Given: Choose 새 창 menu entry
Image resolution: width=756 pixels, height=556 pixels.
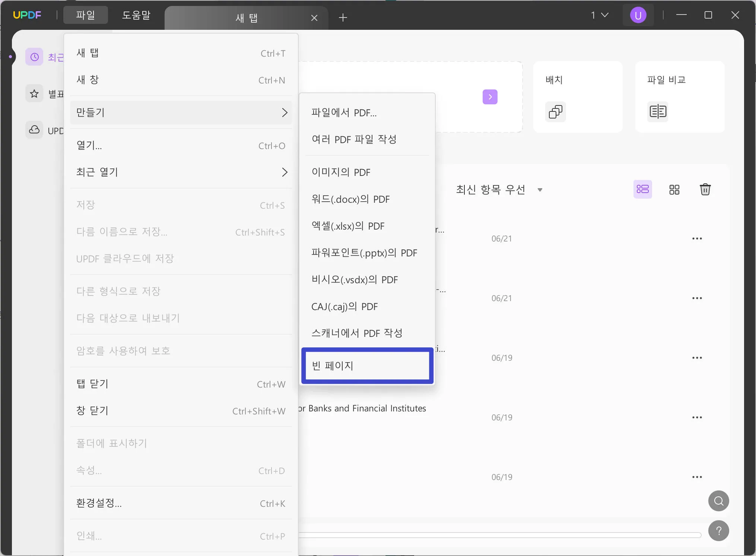Looking at the screenshot, I should pyautogui.click(x=181, y=80).
